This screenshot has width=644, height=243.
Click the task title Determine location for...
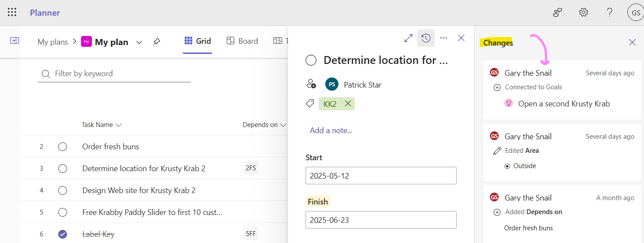pyautogui.click(x=386, y=60)
